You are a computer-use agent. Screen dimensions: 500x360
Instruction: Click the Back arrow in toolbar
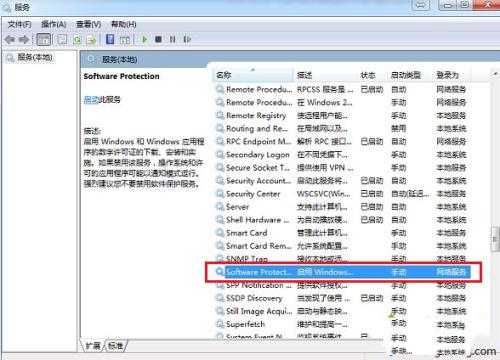click(x=10, y=40)
